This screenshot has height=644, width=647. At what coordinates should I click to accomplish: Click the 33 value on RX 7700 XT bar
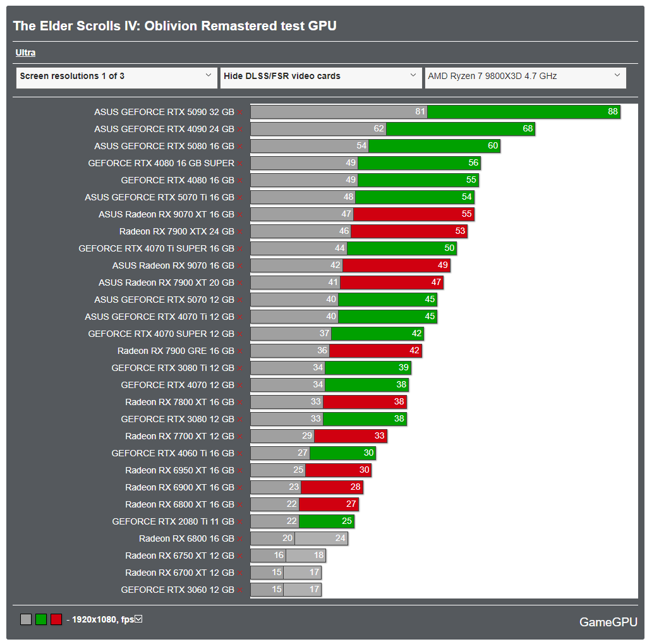pos(380,435)
